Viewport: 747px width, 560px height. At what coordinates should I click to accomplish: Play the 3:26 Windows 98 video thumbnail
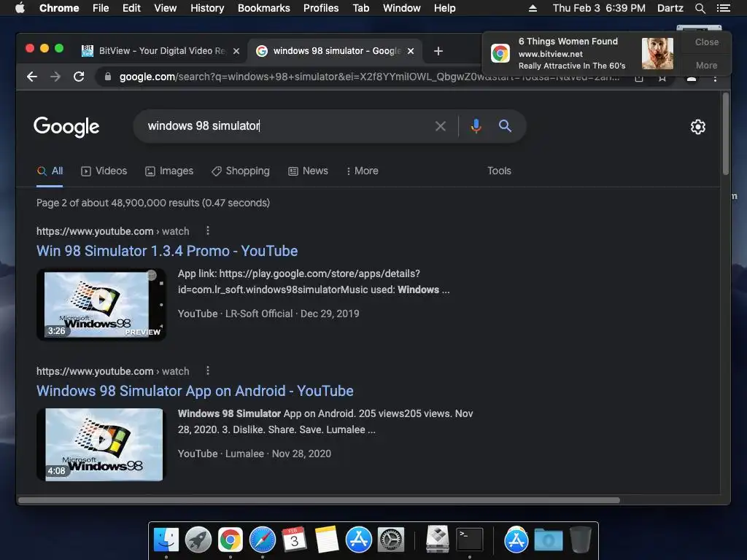pyautogui.click(x=101, y=305)
